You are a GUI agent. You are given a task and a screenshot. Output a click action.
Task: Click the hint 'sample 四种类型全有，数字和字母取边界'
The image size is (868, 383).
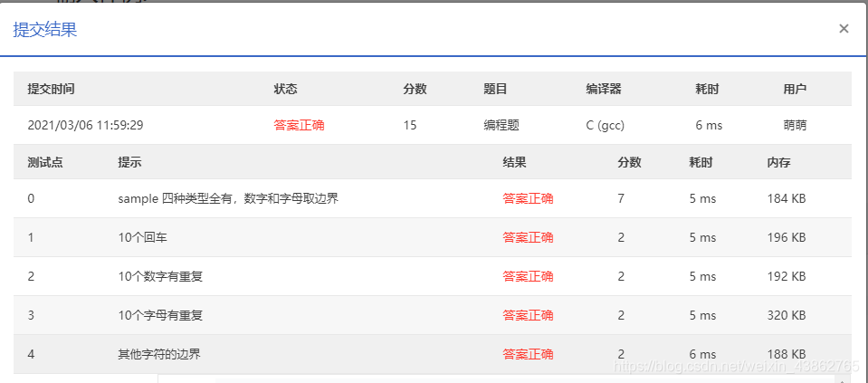point(228,198)
